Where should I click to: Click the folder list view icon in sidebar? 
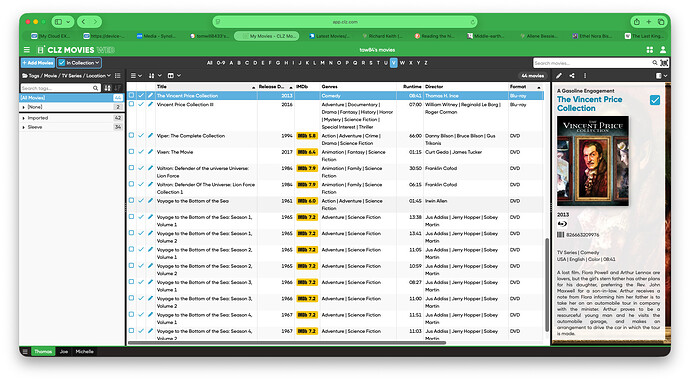[117, 76]
